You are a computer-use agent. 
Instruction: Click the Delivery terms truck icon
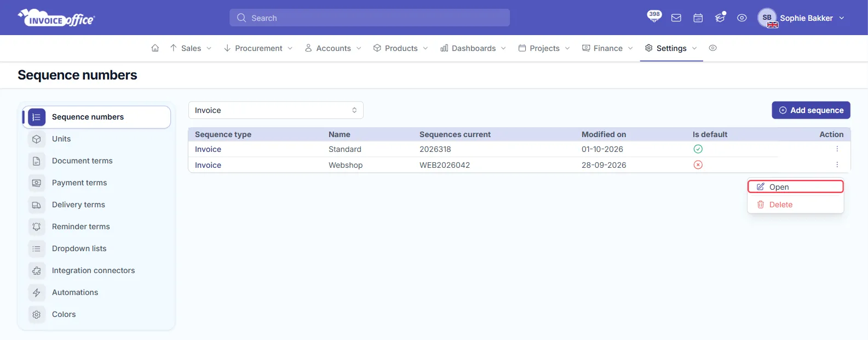pyautogui.click(x=37, y=205)
